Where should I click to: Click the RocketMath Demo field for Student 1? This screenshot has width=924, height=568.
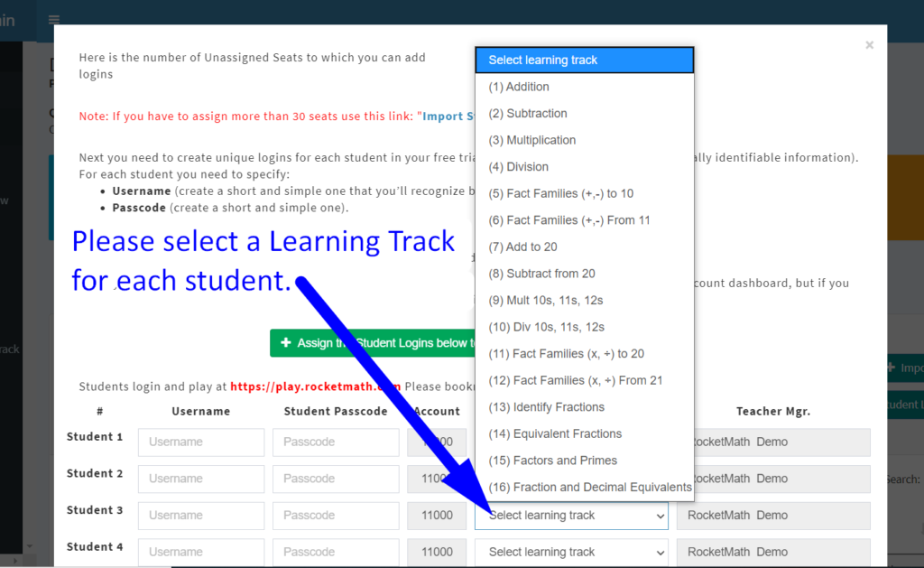point(772,442)
